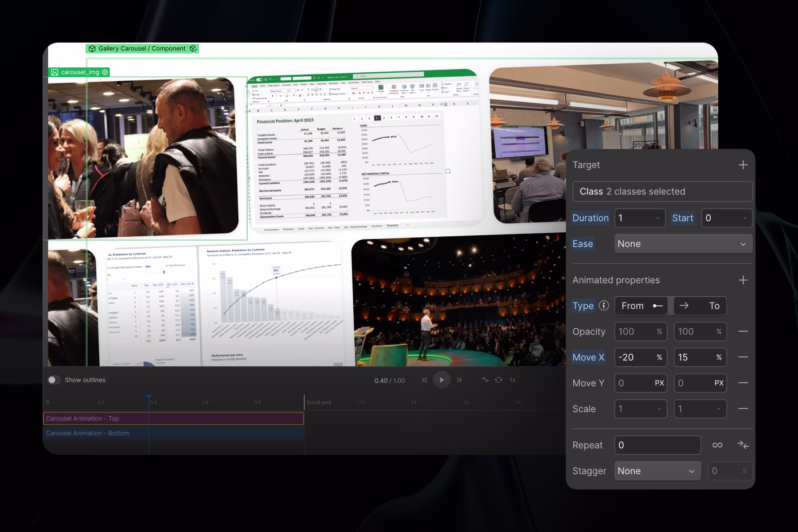Remove the Move X property row
The width and height of the screenshot is (798, 532).
click(x=743, y=357)
